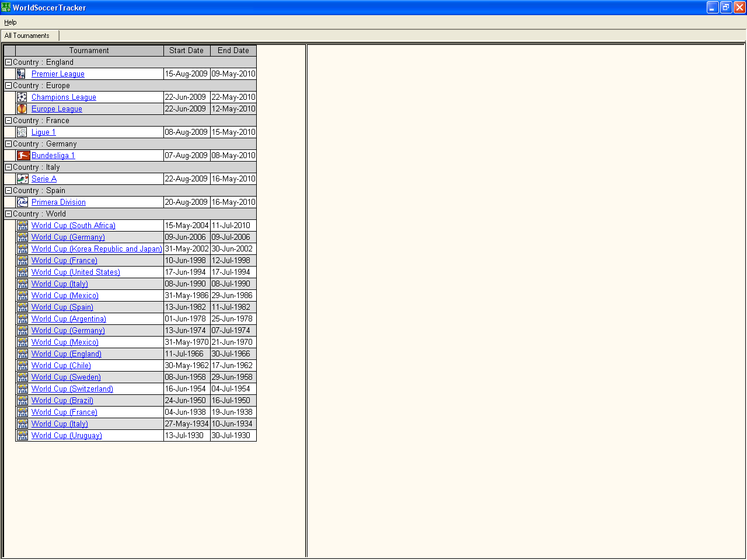This screenshot has height=560, width=747.
Task: Open World Cup (Sweden) link
Action: 66,377
